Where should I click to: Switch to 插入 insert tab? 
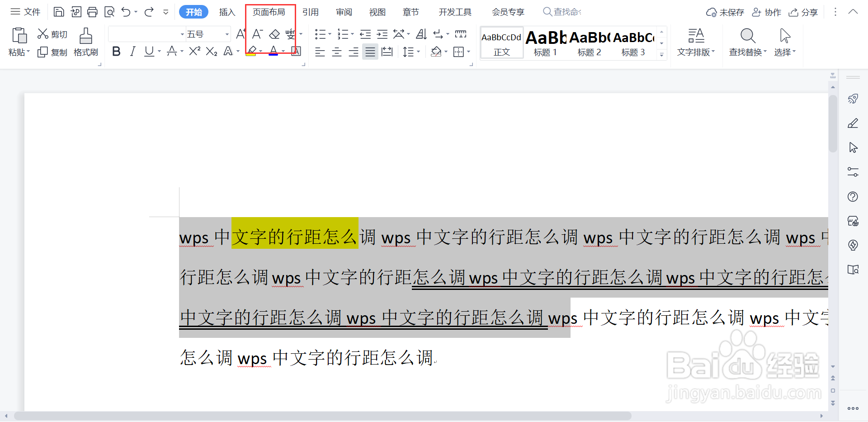pyautogui.click(x=227, y=12)
